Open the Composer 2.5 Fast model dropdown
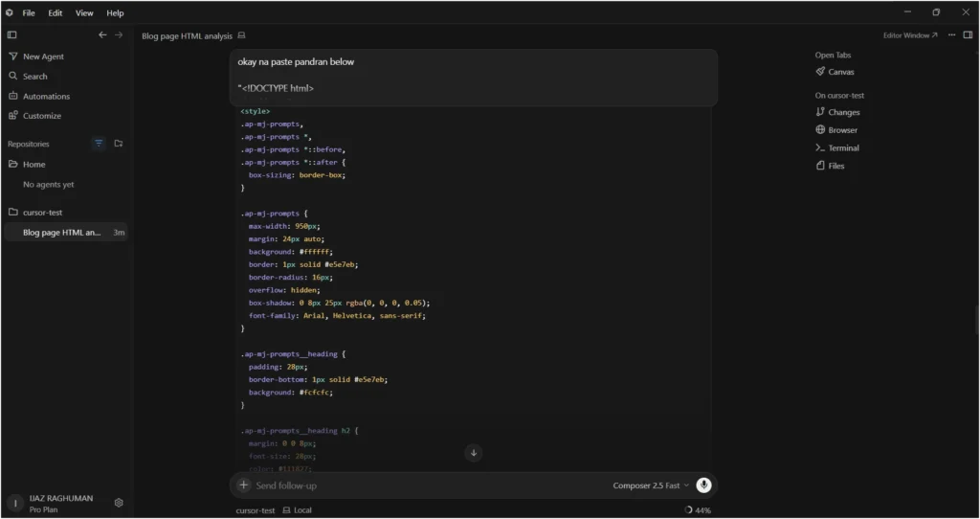The image size is (980, 519). [651, 485]
